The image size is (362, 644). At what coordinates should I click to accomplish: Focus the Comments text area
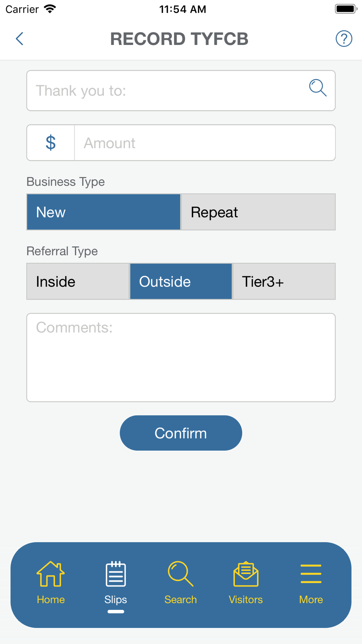181,357
